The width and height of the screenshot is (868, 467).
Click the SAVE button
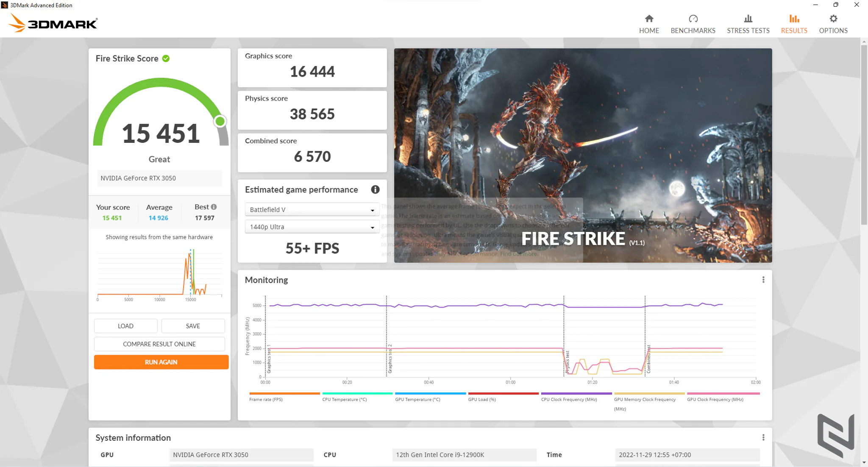(x=193, y=326)
